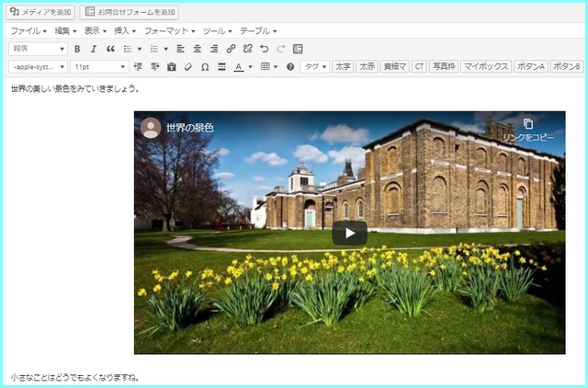The height and width of the screenshot is (388, 588).
Task: Open numbered list style dropdown arrow
Action: pos(165,49)
